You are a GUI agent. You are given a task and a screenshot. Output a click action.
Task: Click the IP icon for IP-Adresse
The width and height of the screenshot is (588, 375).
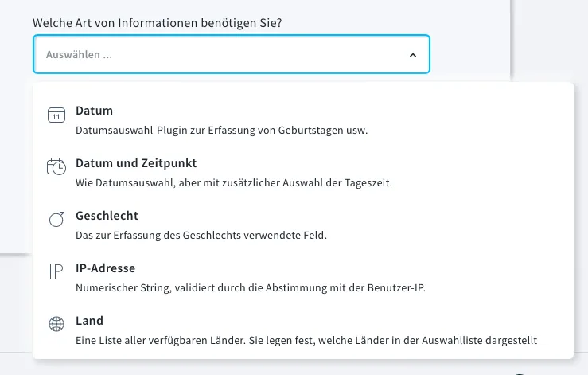tap(56, 271)
